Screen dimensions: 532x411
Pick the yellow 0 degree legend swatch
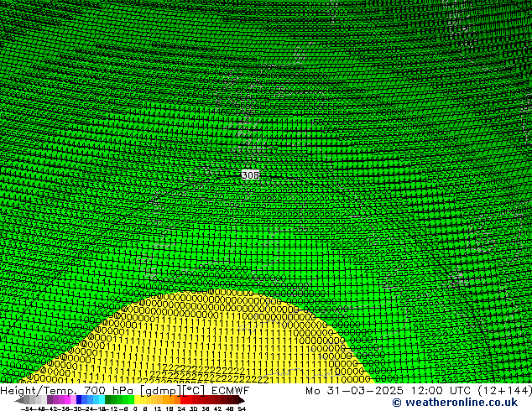pos(137,400)
